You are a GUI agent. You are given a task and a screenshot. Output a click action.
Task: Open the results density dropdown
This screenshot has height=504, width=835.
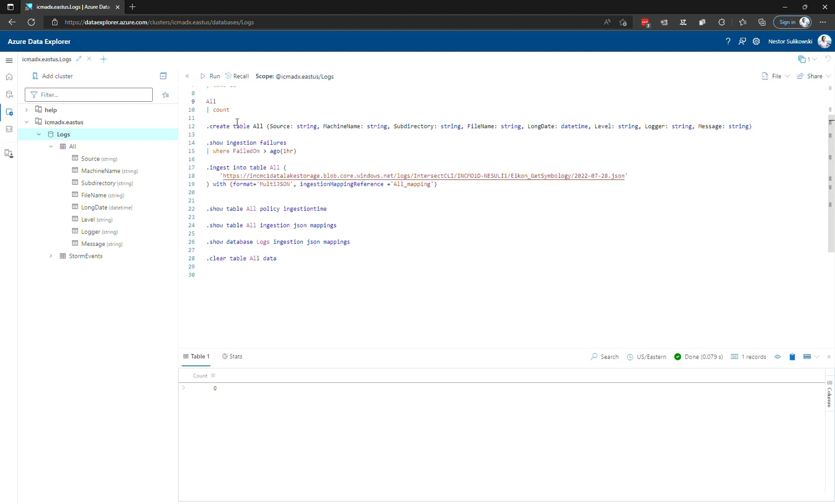tap(811, 357)
